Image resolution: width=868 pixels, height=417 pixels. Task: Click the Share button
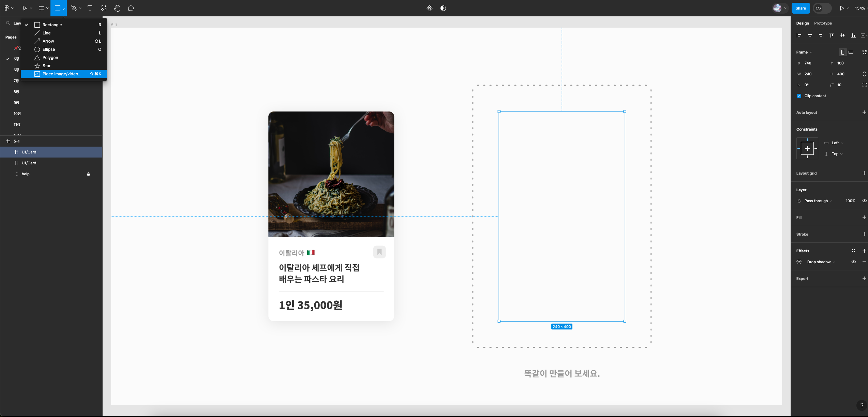point(800,8)
